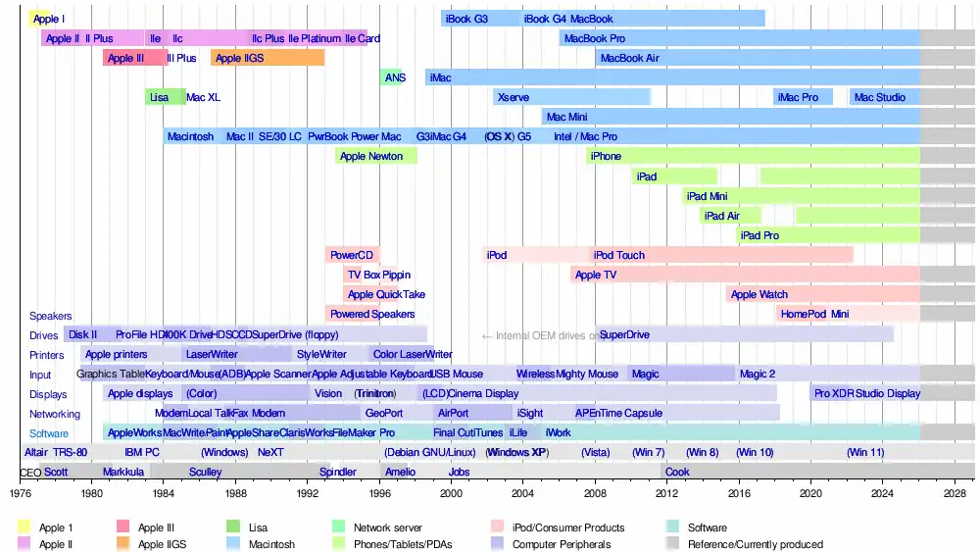Click the 1984 year axis label
This screenshot has width=980, height=552.
coord(164,493)
